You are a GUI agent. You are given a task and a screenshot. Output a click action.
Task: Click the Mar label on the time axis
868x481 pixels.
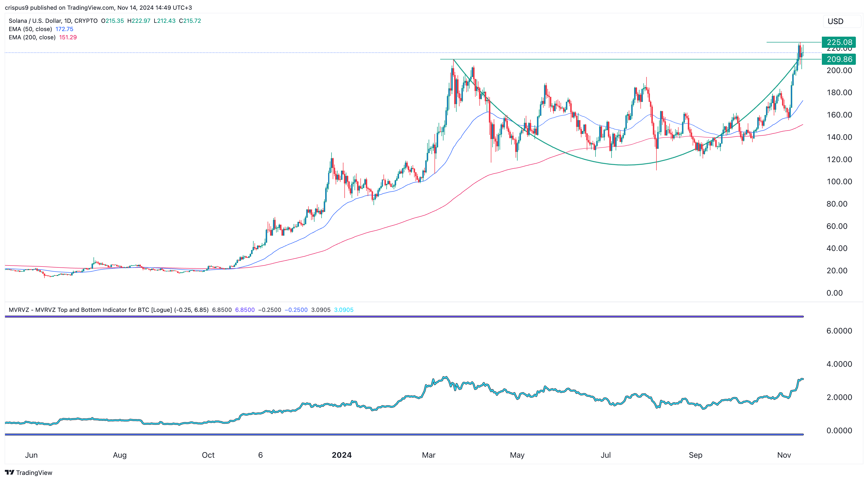tap(429, 455)
